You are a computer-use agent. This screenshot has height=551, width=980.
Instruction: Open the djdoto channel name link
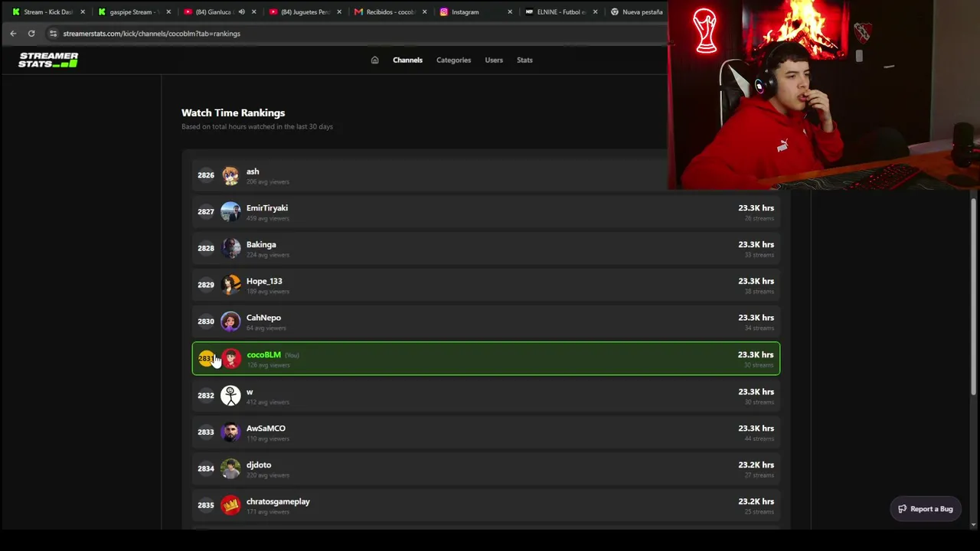(x=259, y=465)
